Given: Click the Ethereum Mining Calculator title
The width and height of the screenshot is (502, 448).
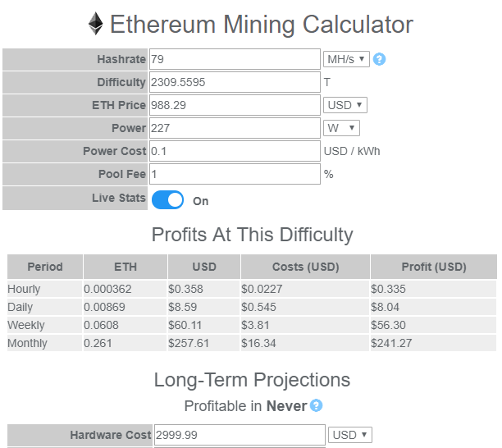Looking at the screenshot, I should (x=261, y=25).
